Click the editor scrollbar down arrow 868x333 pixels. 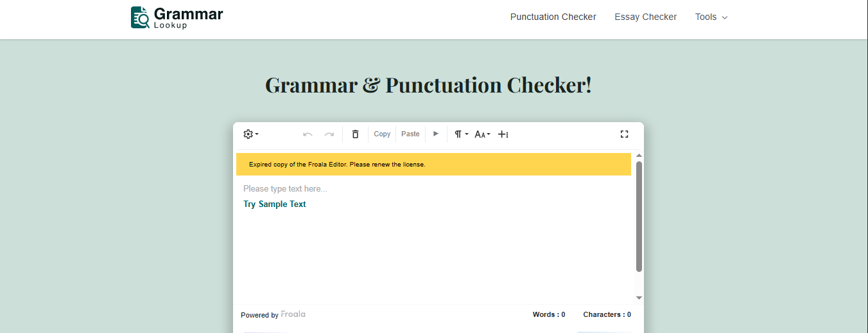click(x=639, y=298)
